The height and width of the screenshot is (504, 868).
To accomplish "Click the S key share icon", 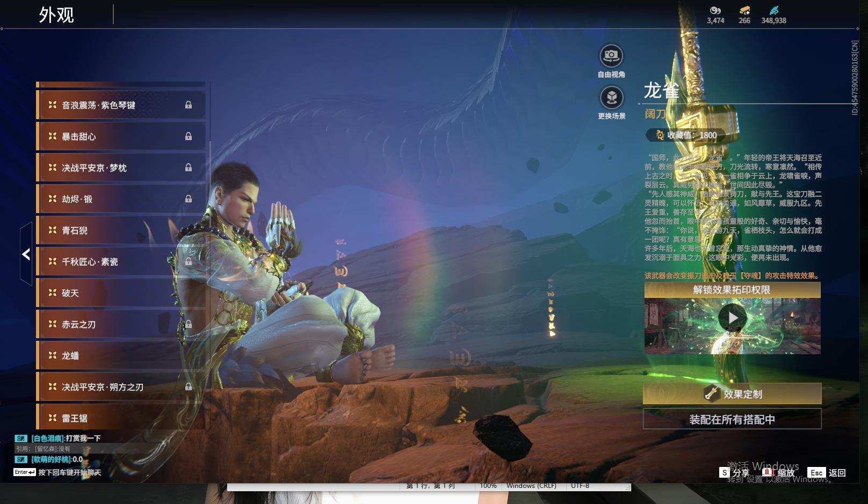I will pos(725,472).
